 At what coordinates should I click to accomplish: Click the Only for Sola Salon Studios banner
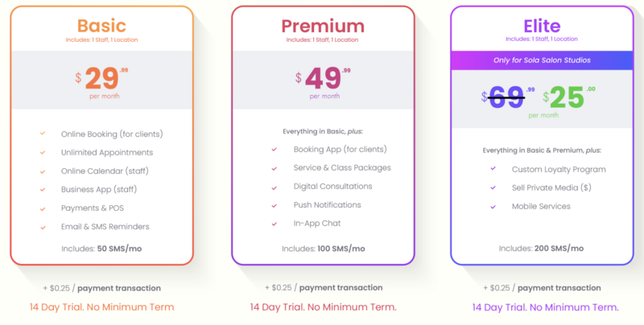click(542, 60)
